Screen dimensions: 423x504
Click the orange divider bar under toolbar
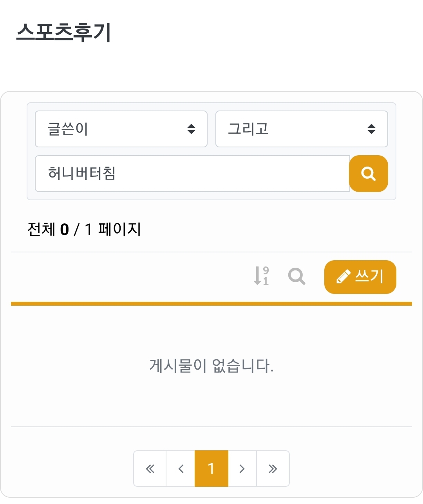[x=211, y=304]
